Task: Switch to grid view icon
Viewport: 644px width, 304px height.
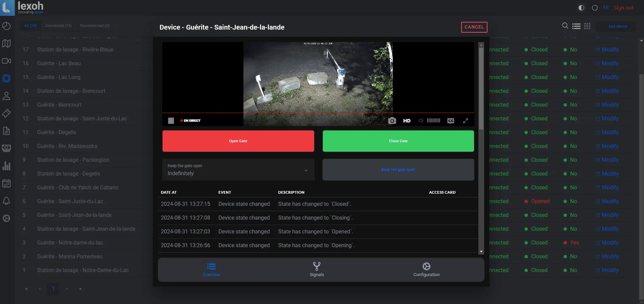Action: pyautogui.click(x=587, y=26)
